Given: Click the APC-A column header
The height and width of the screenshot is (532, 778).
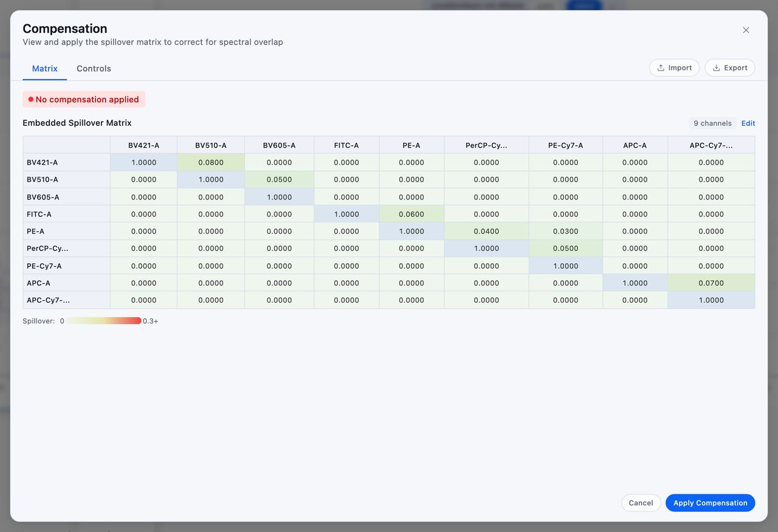Looking at the screenshot, I should pos(635,145).
